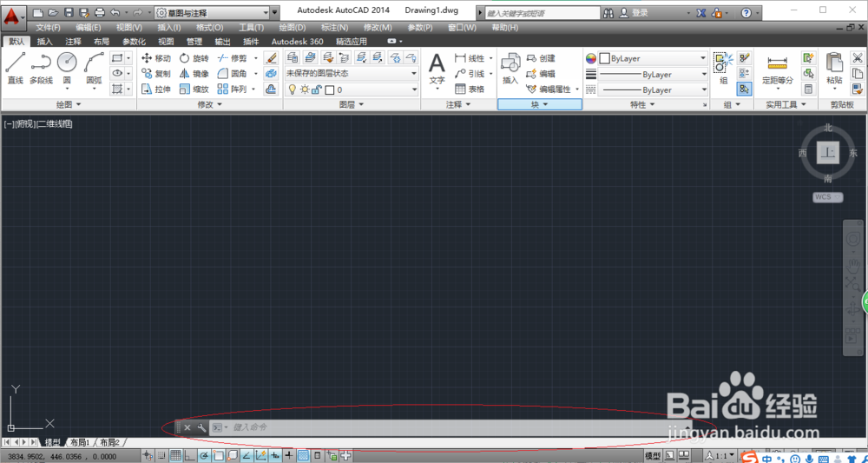Open the ByLayer color dropdown
This screenshot has height=463, width=868.
pyautogui.click(x=654, y=57)
